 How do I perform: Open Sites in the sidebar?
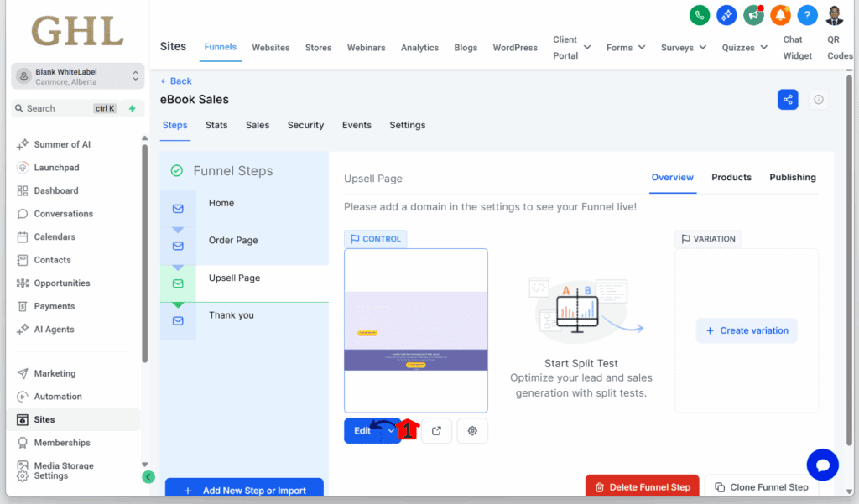tap(73, 419)
